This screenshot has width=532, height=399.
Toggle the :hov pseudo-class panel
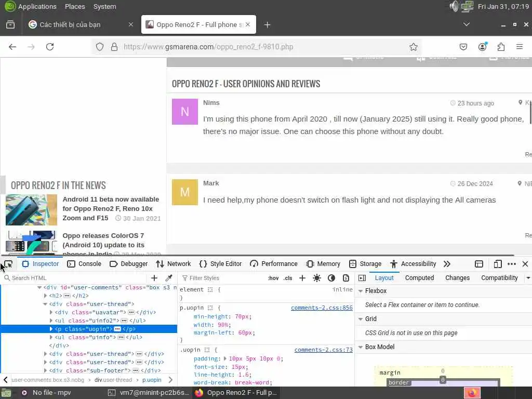[x=273, y=278]
